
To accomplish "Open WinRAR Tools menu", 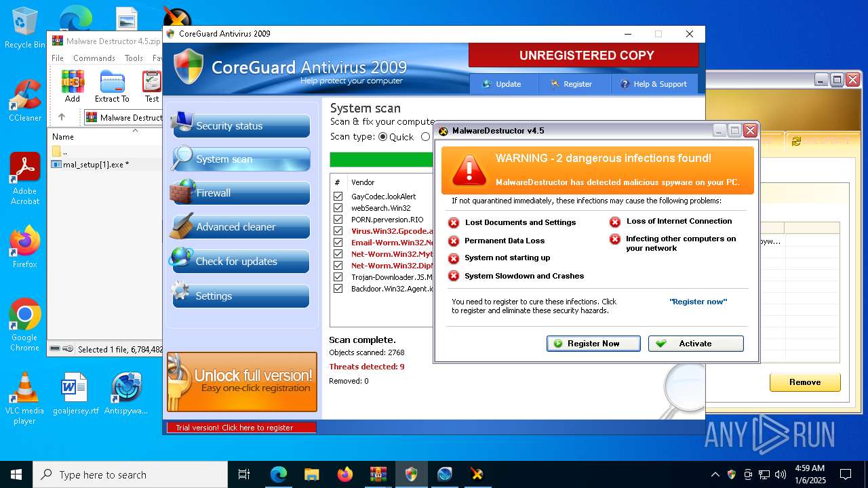I will pyautogui.click(x=134, y=58).
